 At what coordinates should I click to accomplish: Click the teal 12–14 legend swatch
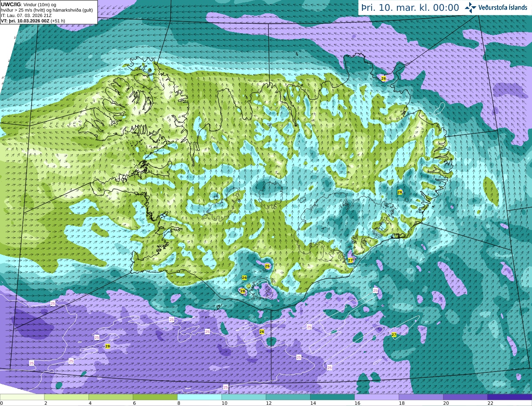coord(288,397)
